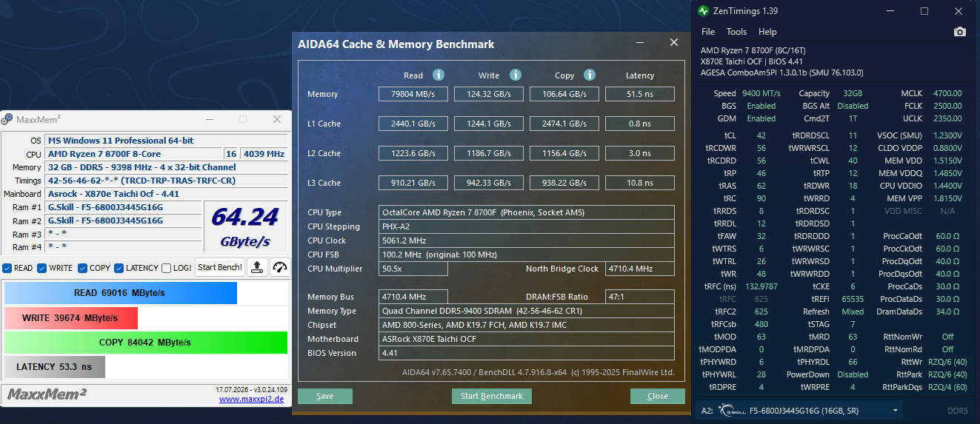The width and height of the screenshot is (980, 424).
Task: Click the DRAM:FSB Ratio 47:1 value
Action: [x=640, y=297]
